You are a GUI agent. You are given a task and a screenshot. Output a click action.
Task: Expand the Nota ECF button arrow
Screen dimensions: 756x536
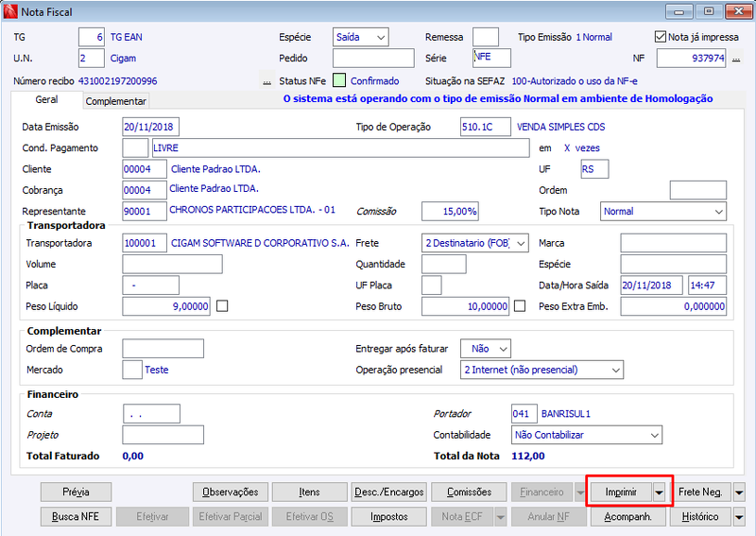(x=501, y=517)
